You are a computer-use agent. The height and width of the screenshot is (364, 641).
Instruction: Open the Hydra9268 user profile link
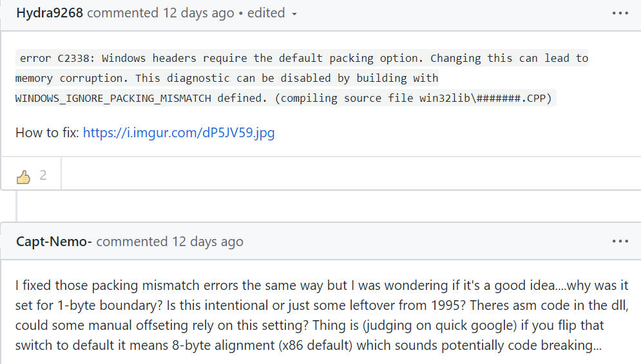[50, 13]
